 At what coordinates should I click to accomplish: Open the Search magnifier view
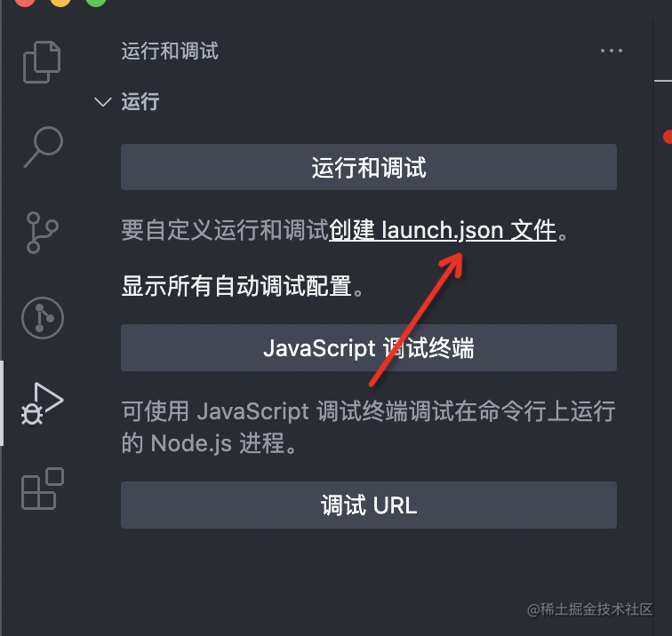43,147
